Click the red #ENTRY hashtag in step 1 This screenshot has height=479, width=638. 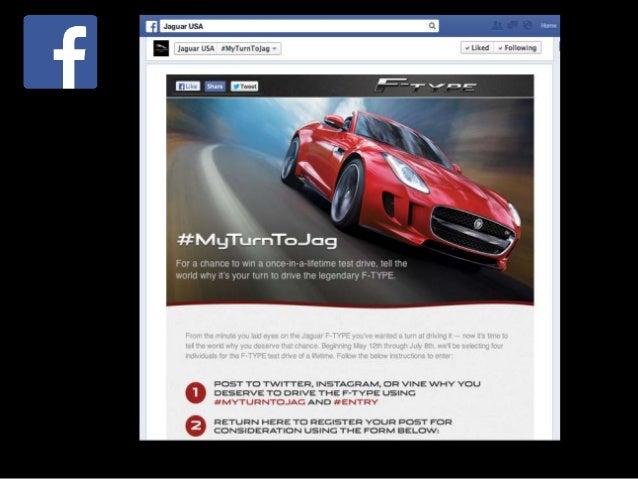pyautogui.click(x=356, y=402)
